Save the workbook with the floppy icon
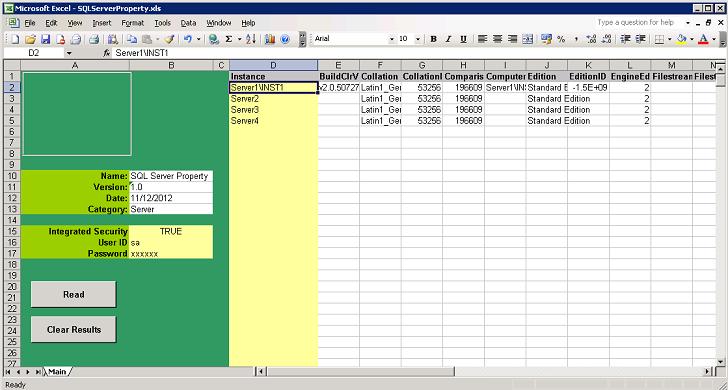 click(x=45, y=39)
